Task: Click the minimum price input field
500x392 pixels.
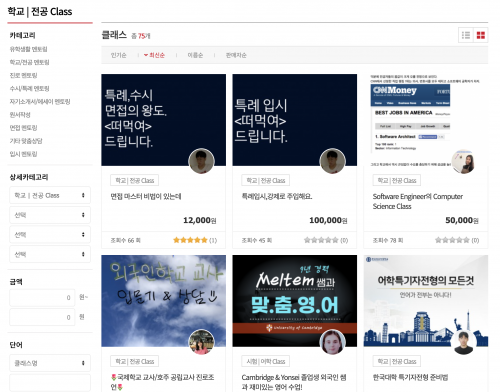Action: point(42,298)
